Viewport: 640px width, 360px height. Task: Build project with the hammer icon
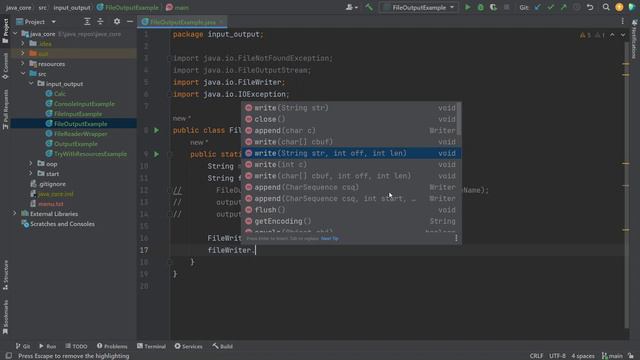point(369,7)
